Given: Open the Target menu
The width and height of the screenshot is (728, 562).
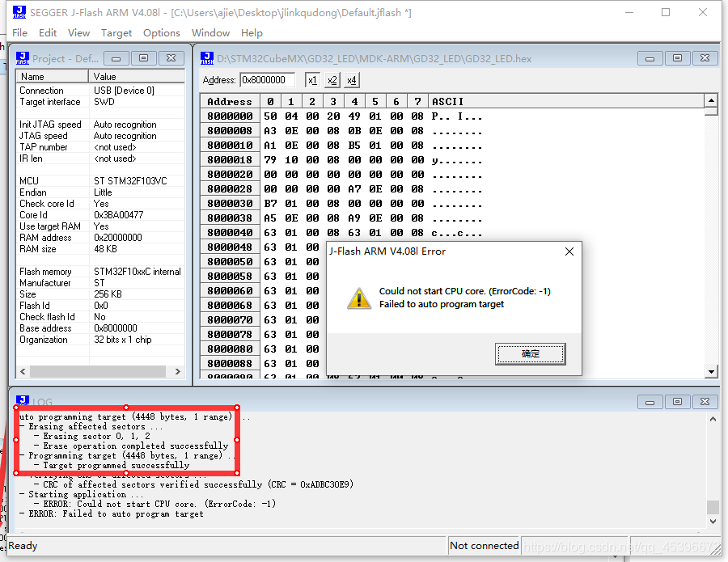Looking at the screenshot, I should pos(116,33).
